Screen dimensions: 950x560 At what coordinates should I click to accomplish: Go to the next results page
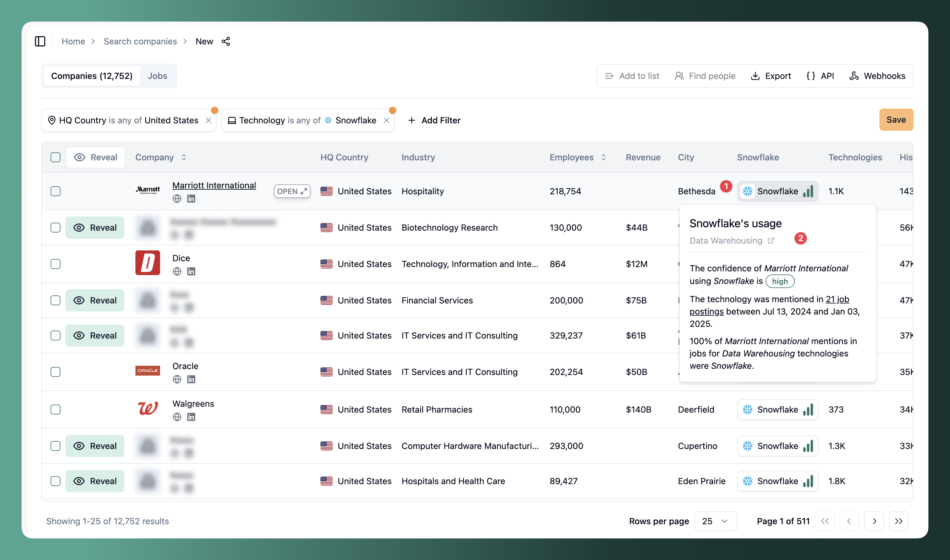click(874, 521)
